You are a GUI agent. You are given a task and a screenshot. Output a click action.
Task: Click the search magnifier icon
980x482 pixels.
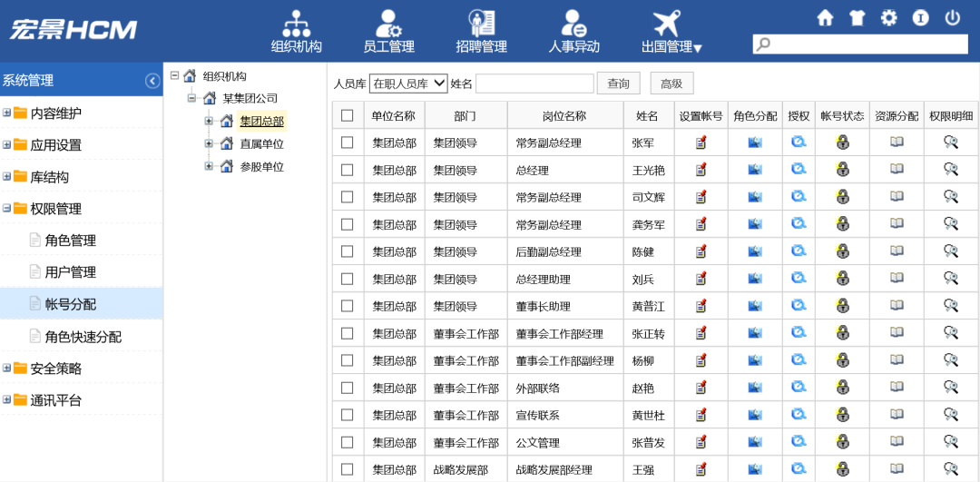(763, 44)
